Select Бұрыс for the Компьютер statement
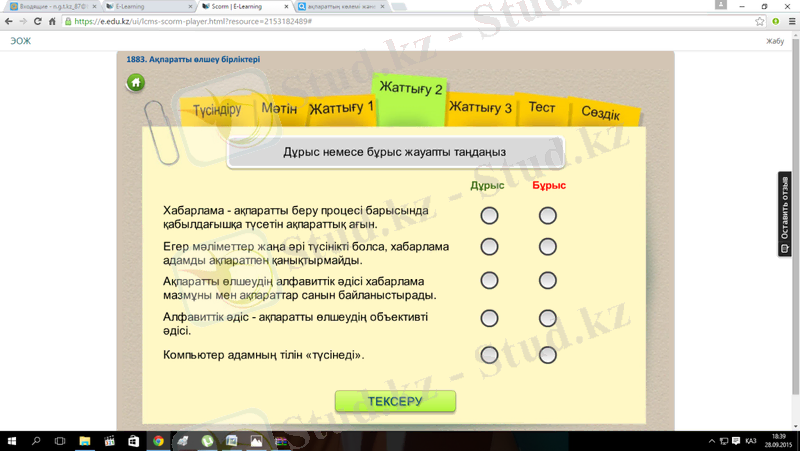 [x=547, y=354]
